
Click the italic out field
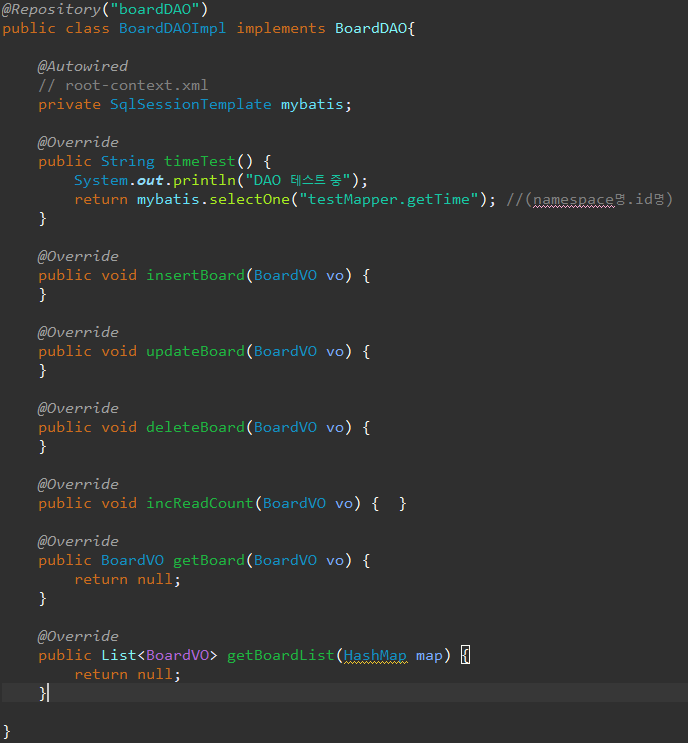point(150,181)
